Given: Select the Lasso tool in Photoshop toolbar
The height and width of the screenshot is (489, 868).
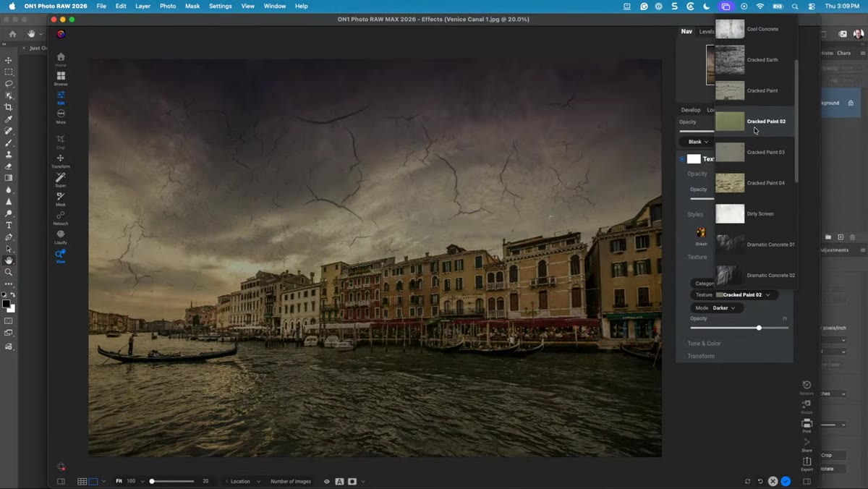Looking at the screenshot, I should [9, 84].
